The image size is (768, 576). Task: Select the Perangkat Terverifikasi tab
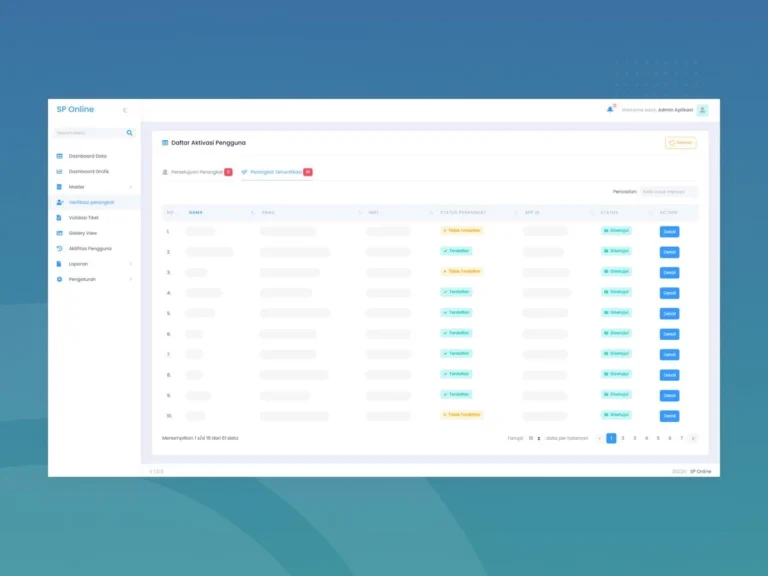click(277, 172)
